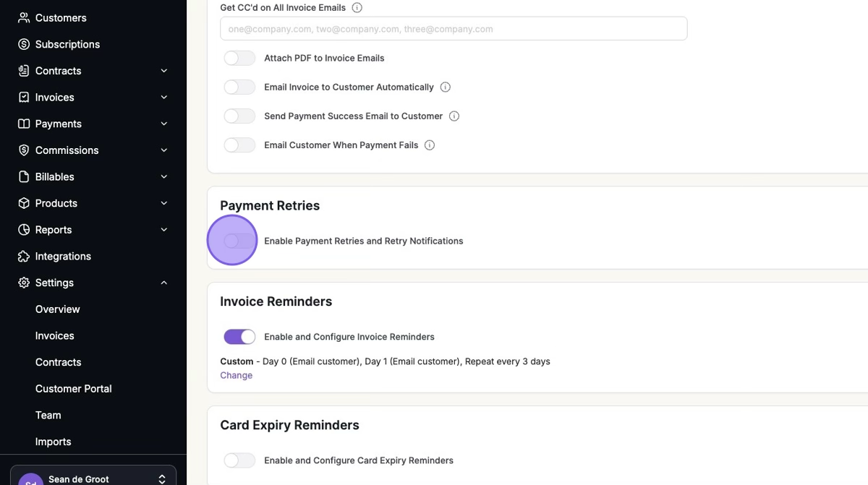Collapse the Settings section chevron
The width and height of the screenshot is (868, 485).
[164, 283]
